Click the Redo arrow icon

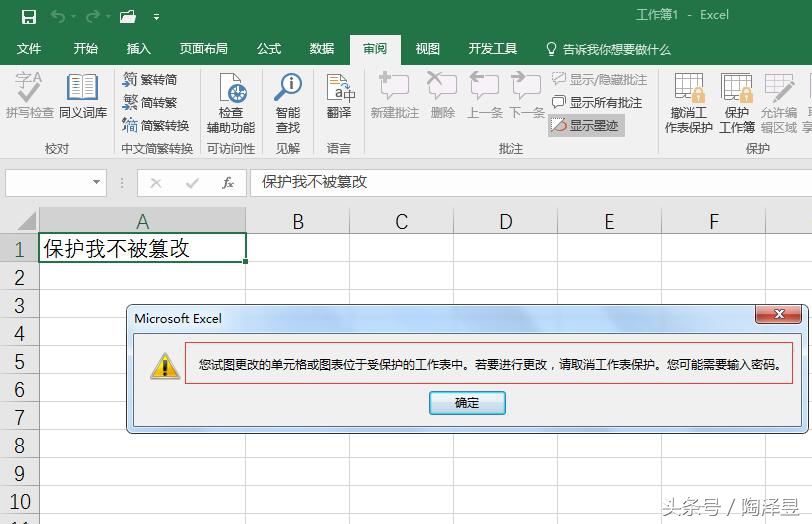pyautogui.click(x=92, y=17)
